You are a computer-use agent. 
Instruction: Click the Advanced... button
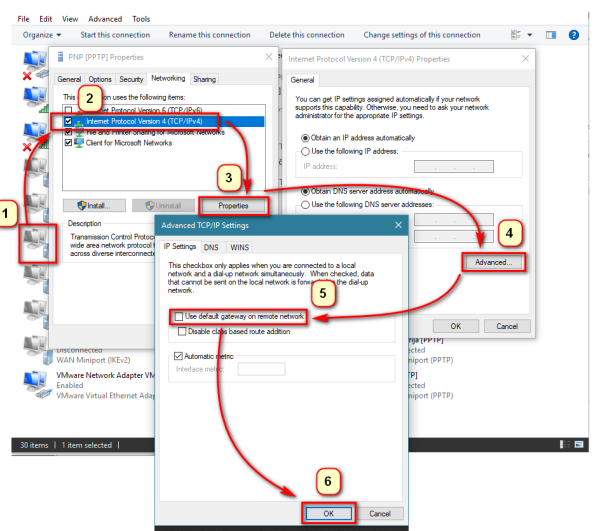coord(492,262)
